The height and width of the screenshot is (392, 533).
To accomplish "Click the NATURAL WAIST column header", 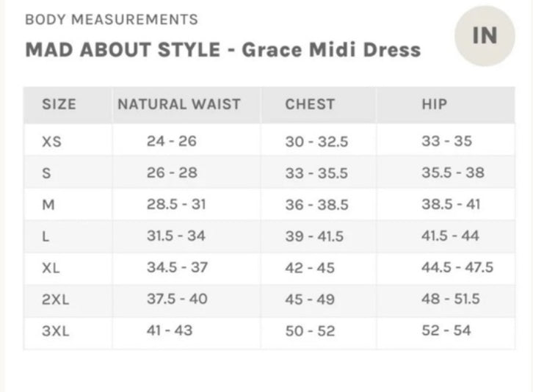I will [179, 104].
